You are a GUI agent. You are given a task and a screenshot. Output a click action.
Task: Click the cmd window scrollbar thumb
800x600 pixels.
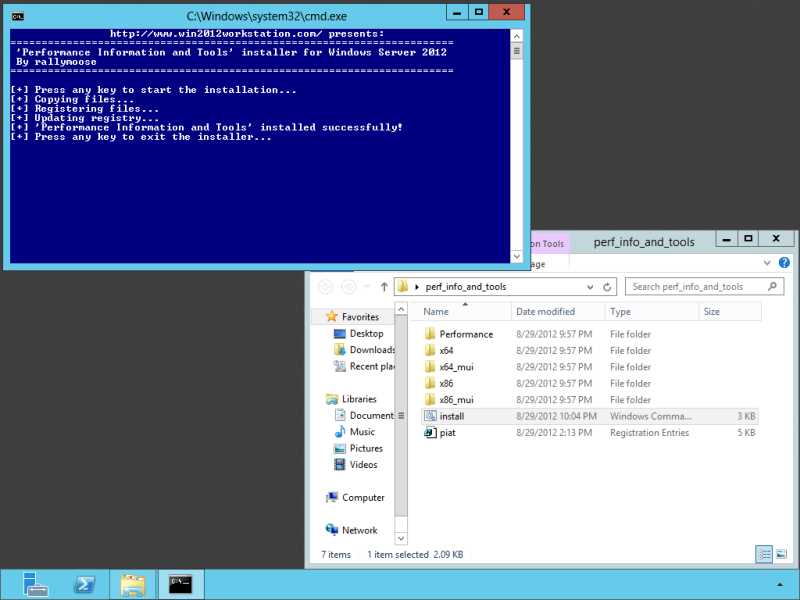tap(516, 51)
